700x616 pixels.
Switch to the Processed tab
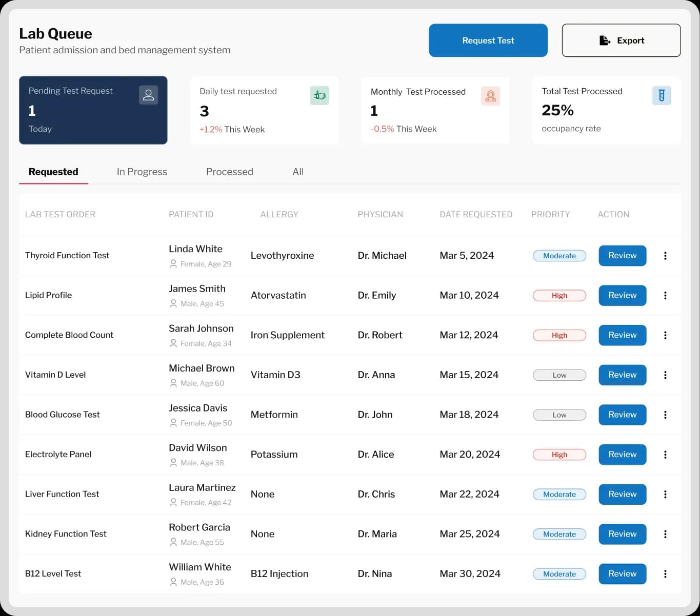pos(229,172)
